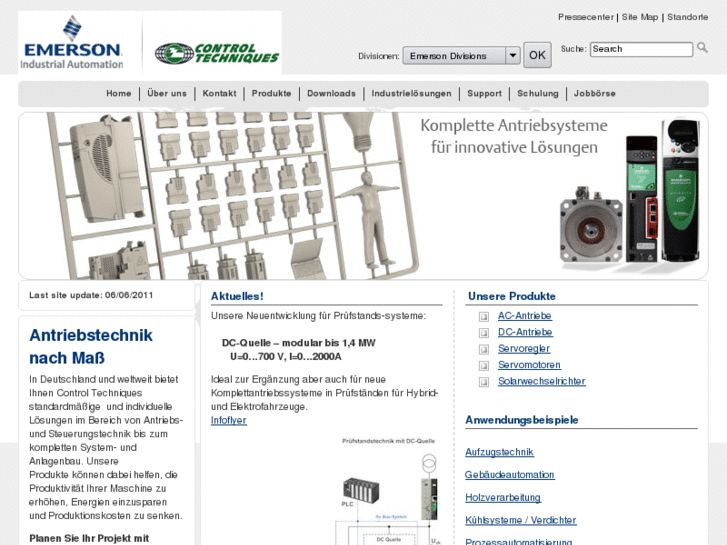Click the Anwendungsbeispiele heading
Screen dimensions: 727x545
point(522,420)
